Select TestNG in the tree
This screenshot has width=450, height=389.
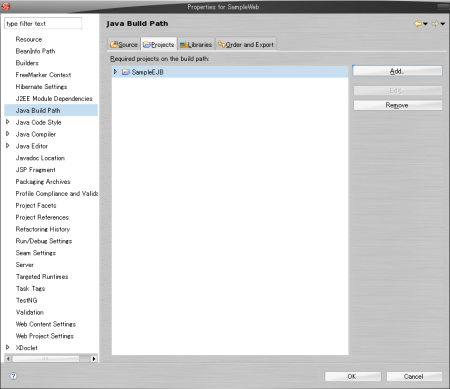(x=27, y=300)
